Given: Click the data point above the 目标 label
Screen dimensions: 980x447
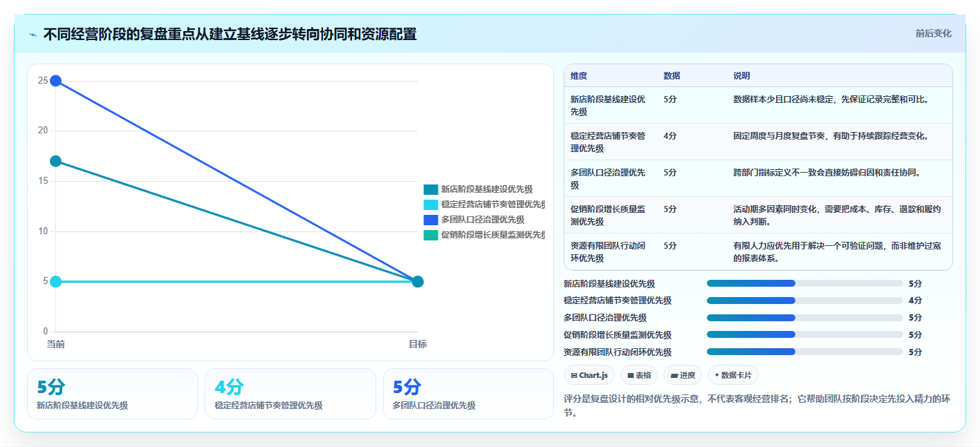Looking at the screenshot, I should coord(418,281).
